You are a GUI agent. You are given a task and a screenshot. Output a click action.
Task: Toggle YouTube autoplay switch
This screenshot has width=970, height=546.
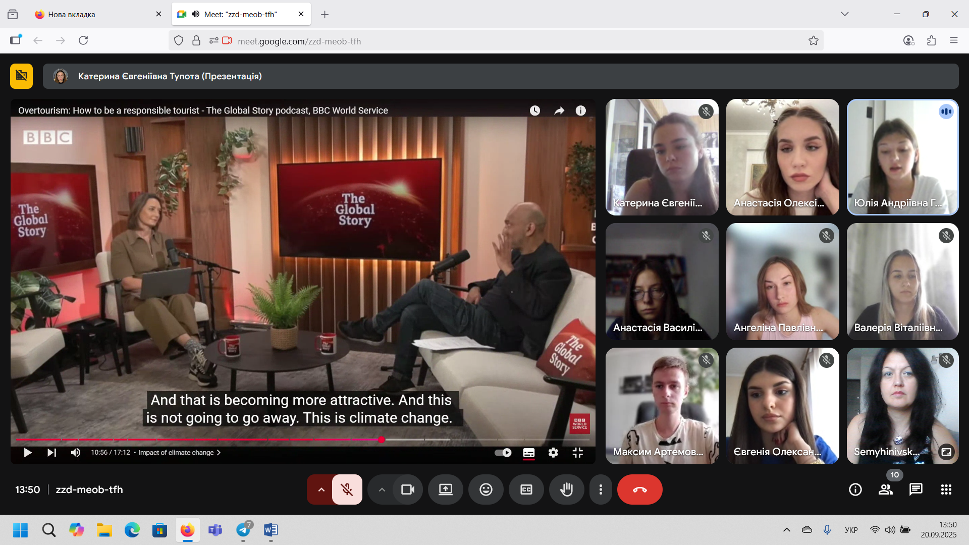[503, 452]
